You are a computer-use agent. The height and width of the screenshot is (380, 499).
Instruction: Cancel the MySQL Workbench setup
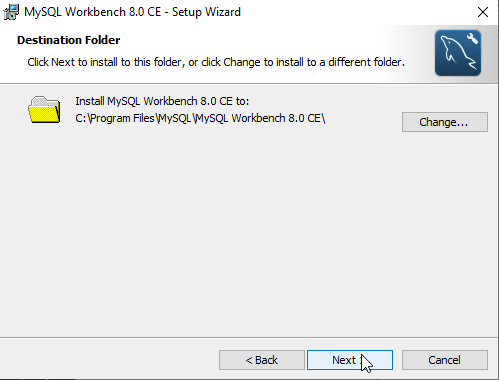click(445, 360)
